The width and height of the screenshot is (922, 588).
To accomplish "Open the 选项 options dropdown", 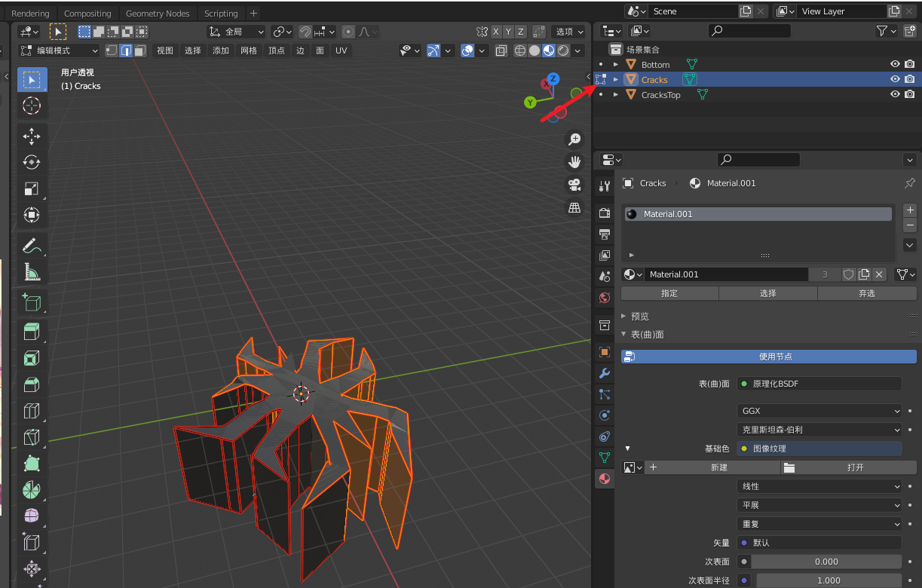I will pyautogui.click(x=570, y=32).
